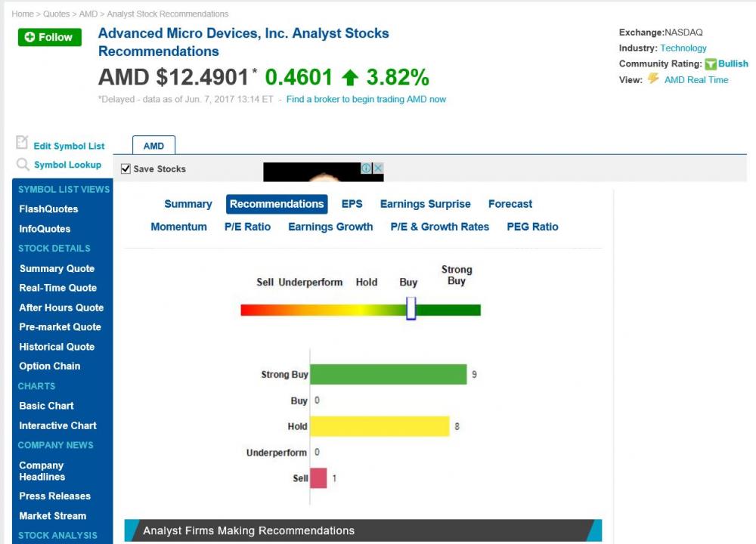Viewport: 756px width, 544px height.
Task: Click the Bullish rating link
Action: tap(733, 63)
